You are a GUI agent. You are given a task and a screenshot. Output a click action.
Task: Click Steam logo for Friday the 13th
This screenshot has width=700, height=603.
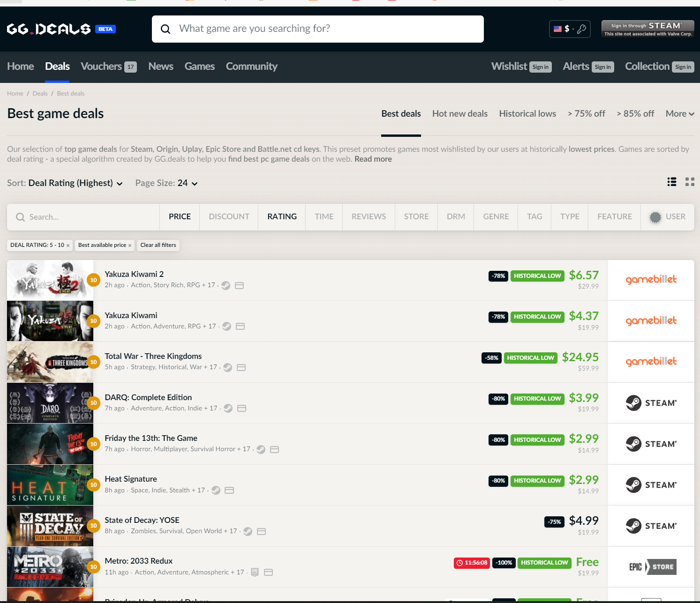(651, 444)
